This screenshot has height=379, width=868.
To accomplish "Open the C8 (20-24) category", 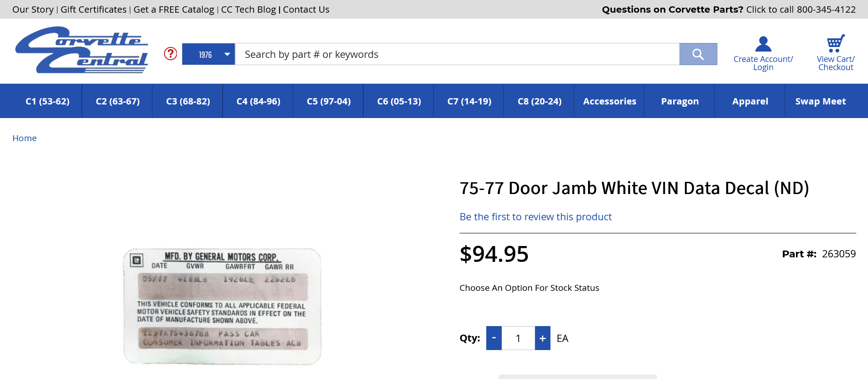I will (539, 101).
